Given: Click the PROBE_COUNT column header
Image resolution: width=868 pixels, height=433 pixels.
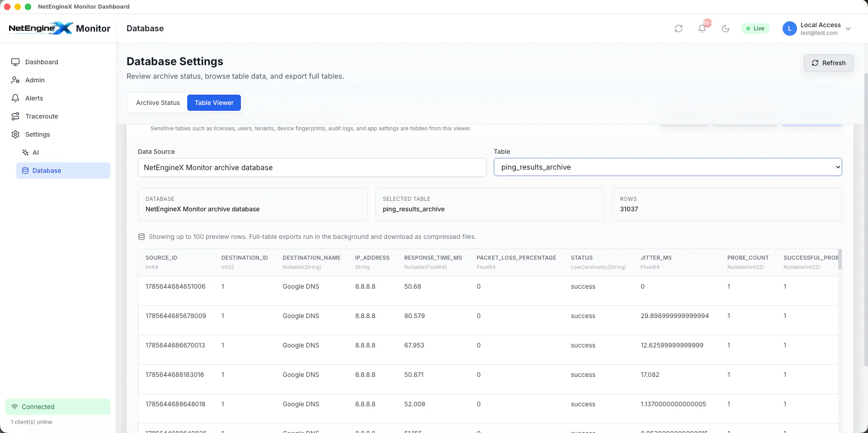Looking at the screenshot, I should 748,258.
